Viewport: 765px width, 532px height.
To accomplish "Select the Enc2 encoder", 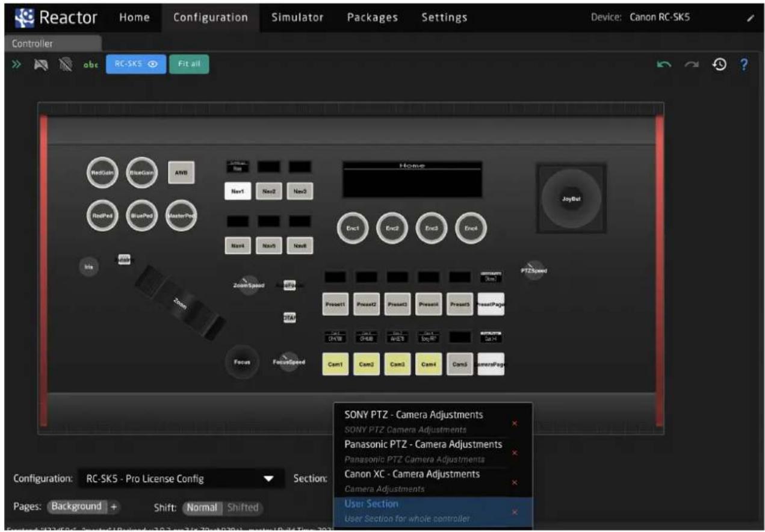I will pos(392,228).
